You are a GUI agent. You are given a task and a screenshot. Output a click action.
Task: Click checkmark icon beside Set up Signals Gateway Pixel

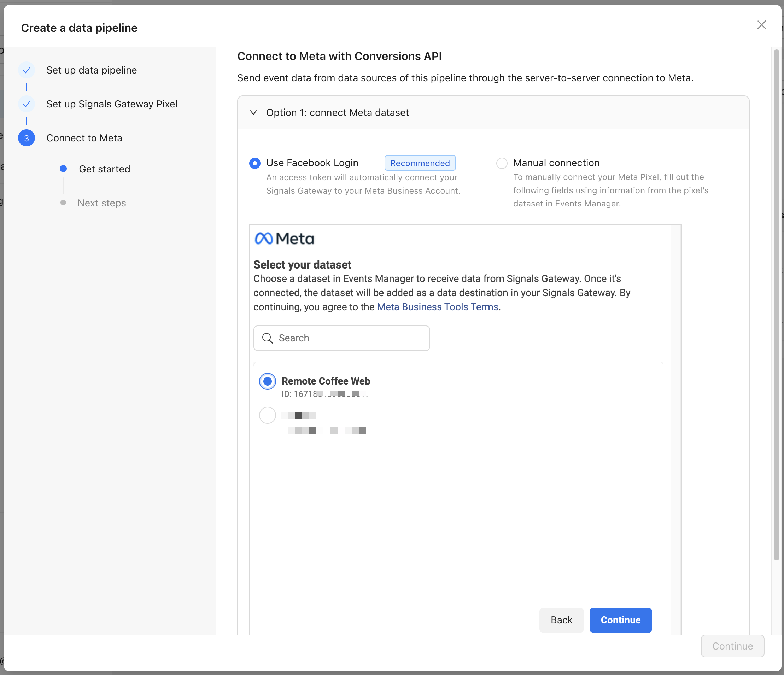27,104
